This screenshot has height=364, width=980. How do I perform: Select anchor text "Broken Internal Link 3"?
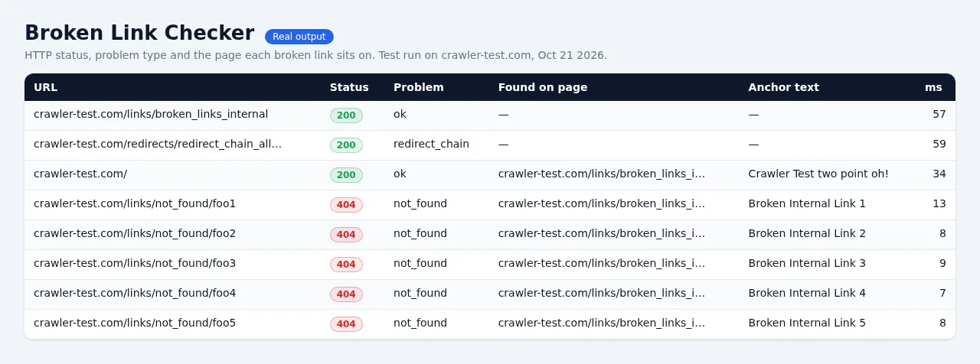(x=807, y=263)
